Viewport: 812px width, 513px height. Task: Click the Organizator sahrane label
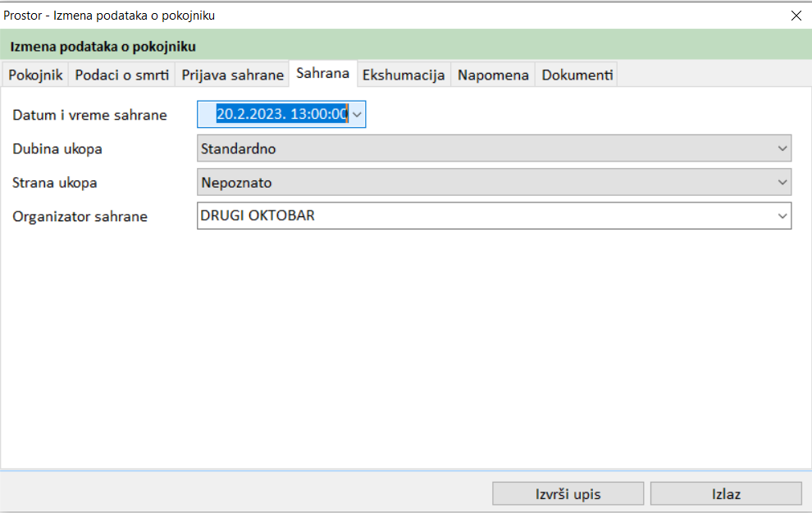[x=80, y=217]
